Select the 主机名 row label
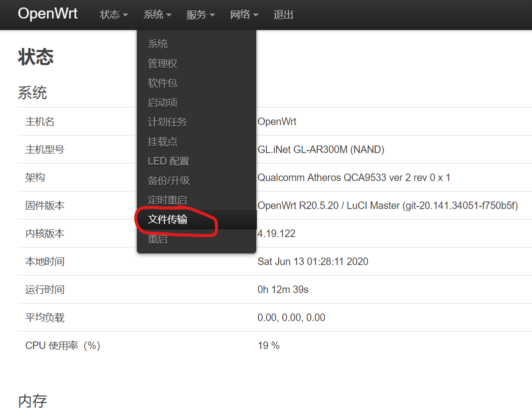Image resolution: width=532 pixels, height=410 pixels. pyautogui.click(x=39, y=121)
